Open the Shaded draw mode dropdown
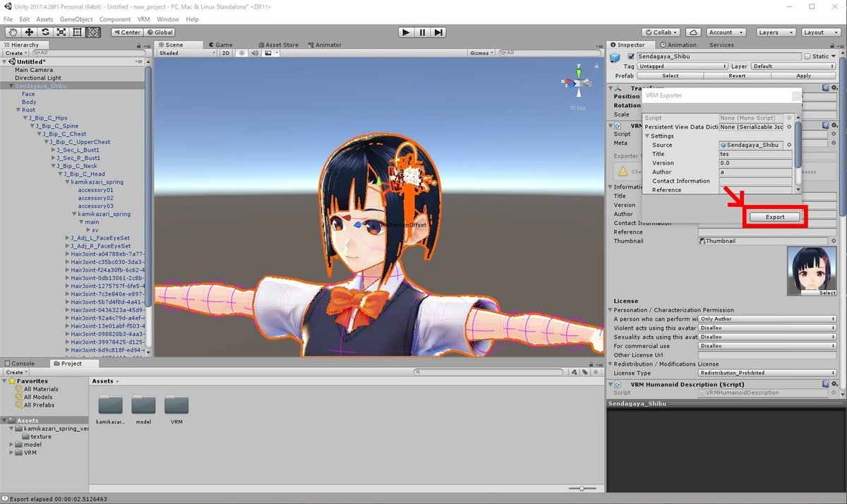 (187, 53)
